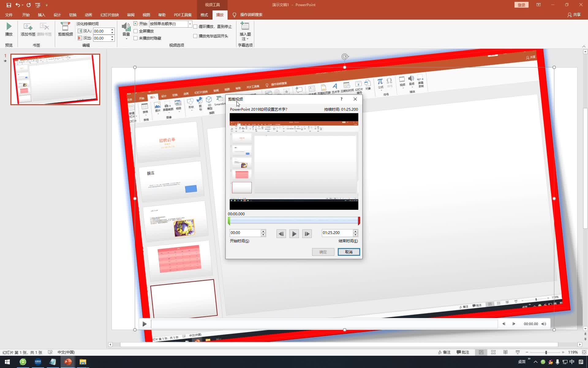Switch to Reading view in status bar

coord(505,352)
